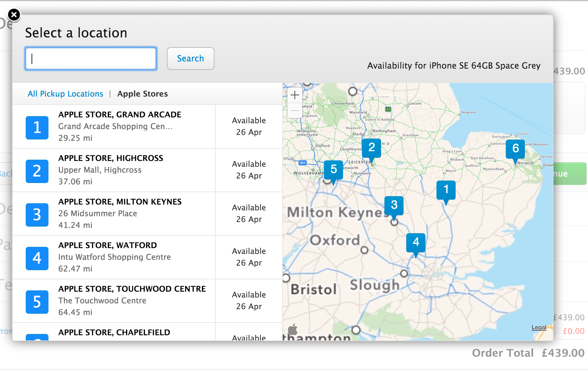Viewport: 588px width, 371px height.
Task: Click Grand Arcade availability 26 Apr
Action: tap(249, 126)
